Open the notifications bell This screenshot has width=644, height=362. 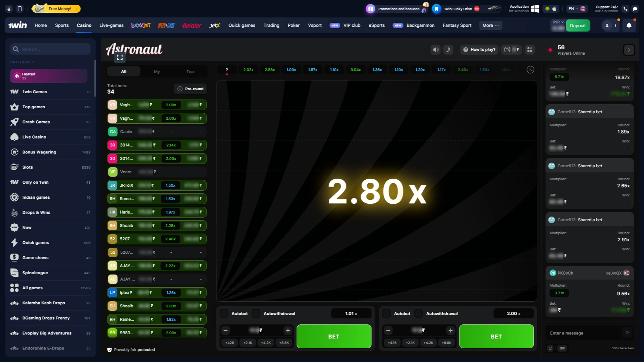click(629, 25)
